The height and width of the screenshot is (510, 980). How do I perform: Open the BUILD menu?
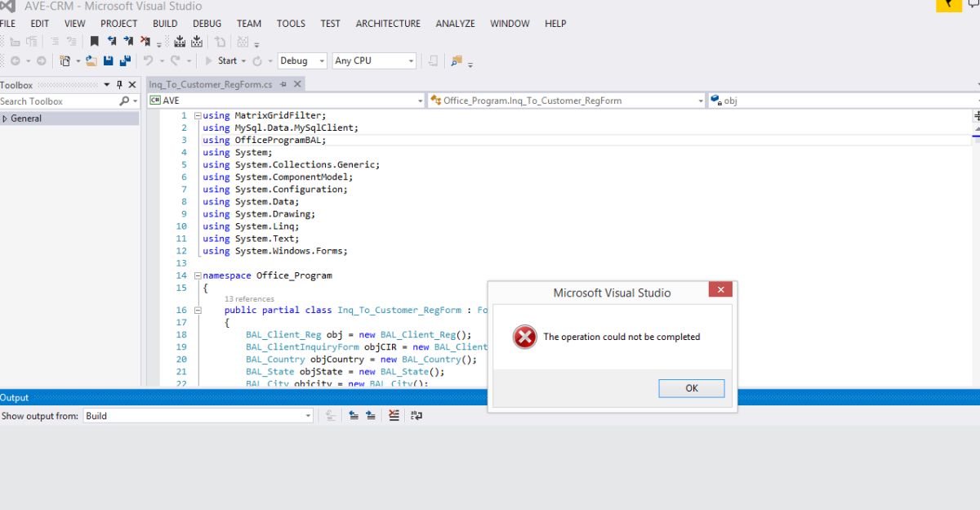tap(165, 24)
